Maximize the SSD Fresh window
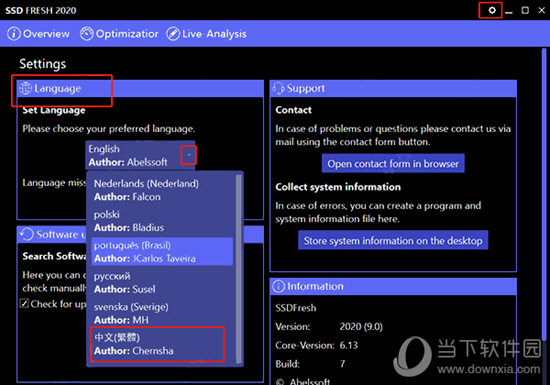 point(525,10)
